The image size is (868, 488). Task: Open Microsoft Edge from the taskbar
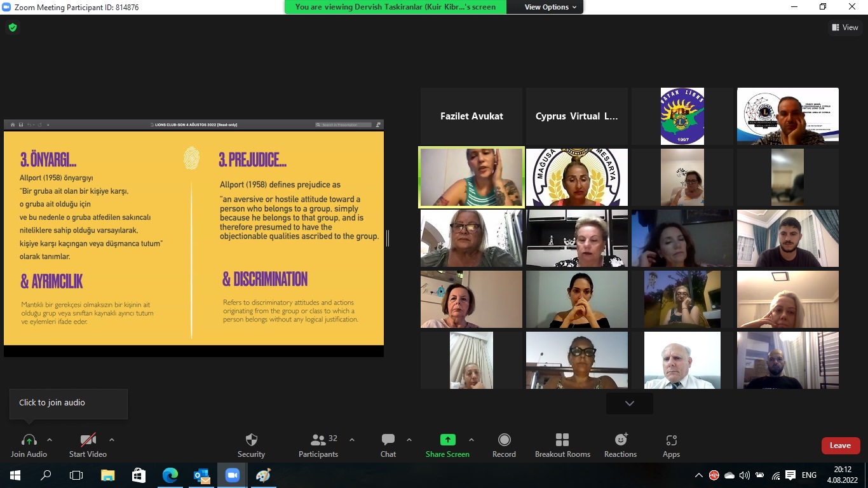(170, 475)
